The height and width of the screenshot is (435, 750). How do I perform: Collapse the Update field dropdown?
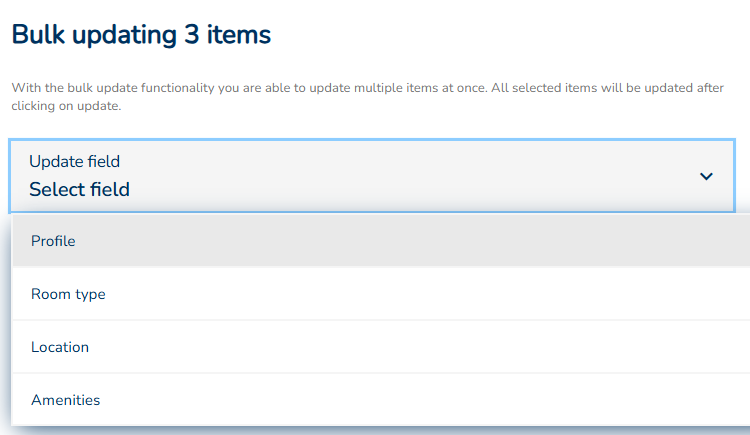pos(706,176)
